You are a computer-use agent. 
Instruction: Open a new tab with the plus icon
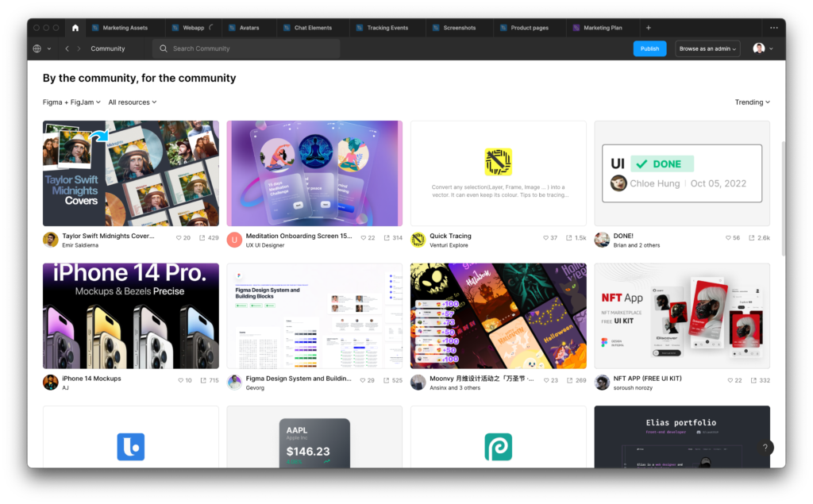(648, 28)
